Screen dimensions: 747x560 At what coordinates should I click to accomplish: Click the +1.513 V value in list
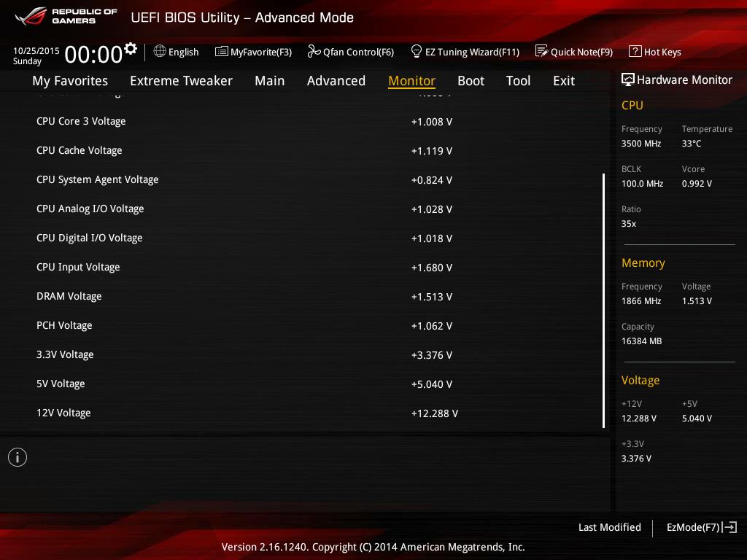point(432,297)
